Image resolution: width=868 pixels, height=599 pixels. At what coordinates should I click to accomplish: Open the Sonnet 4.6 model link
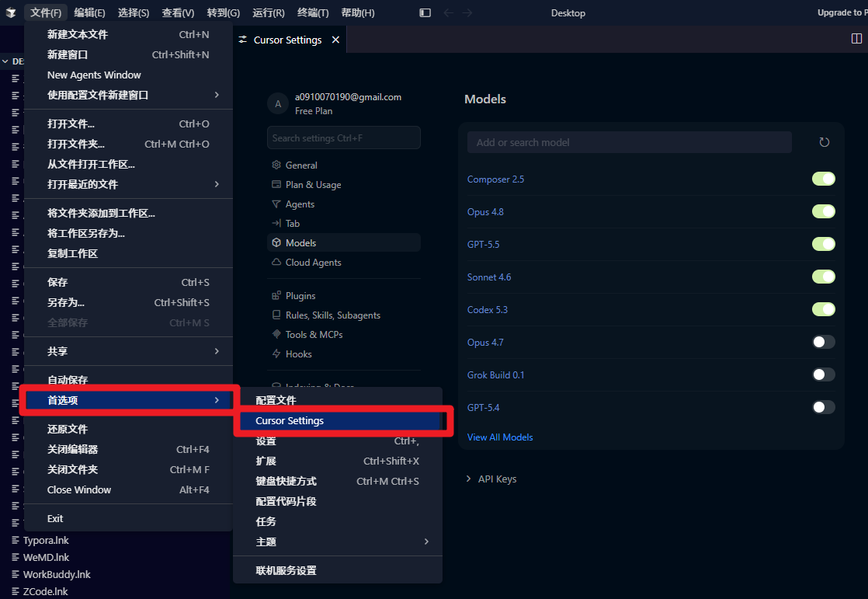[489, 277]
